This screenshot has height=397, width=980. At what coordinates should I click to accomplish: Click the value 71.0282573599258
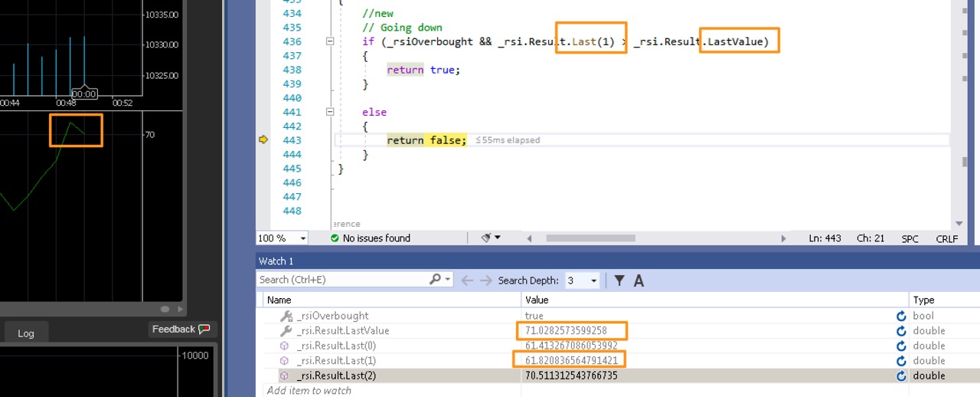point(566,330)
